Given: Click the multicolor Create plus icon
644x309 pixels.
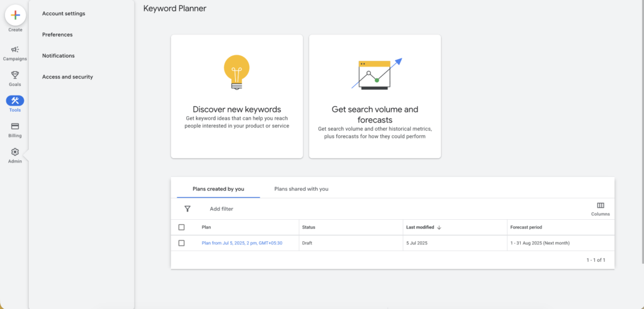Looking at the screenshot, I should (15, 15).
